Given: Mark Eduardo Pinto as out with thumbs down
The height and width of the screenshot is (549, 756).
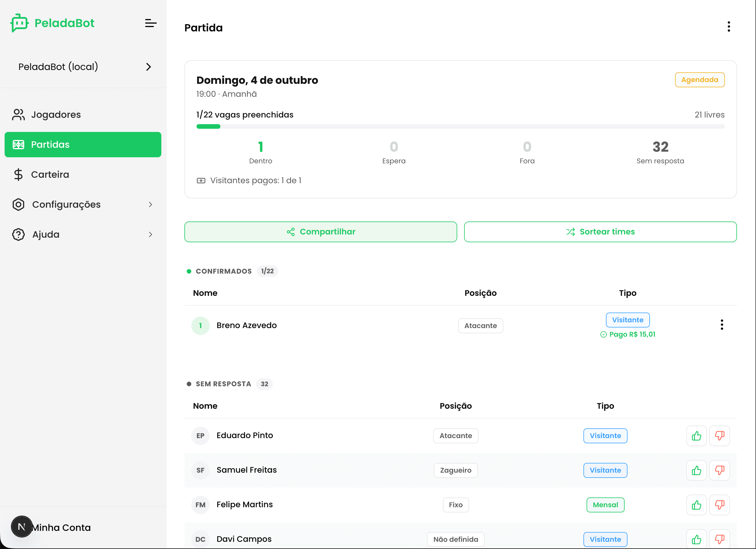Looking at the screenshot, I should (x=719, y=436).
